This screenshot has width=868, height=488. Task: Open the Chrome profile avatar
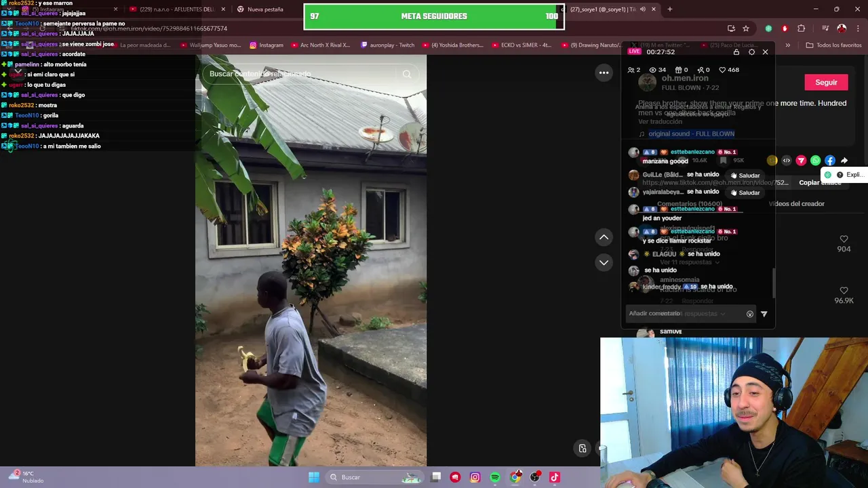click(842, 28)
